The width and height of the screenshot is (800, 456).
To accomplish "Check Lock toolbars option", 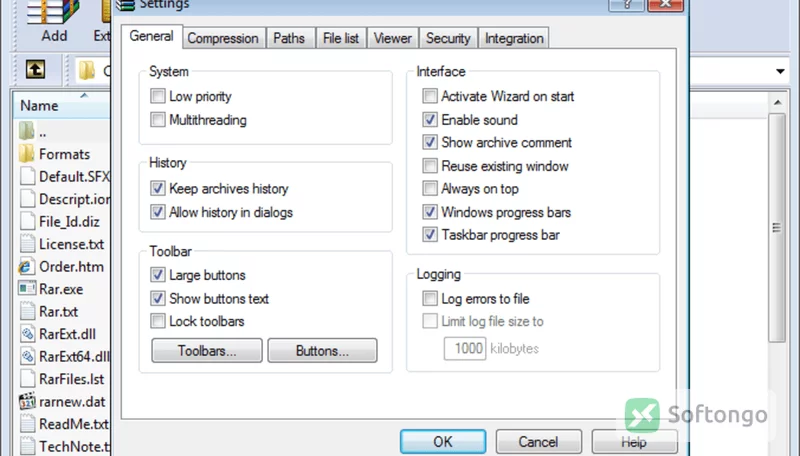I will click(x=158, y=321).
